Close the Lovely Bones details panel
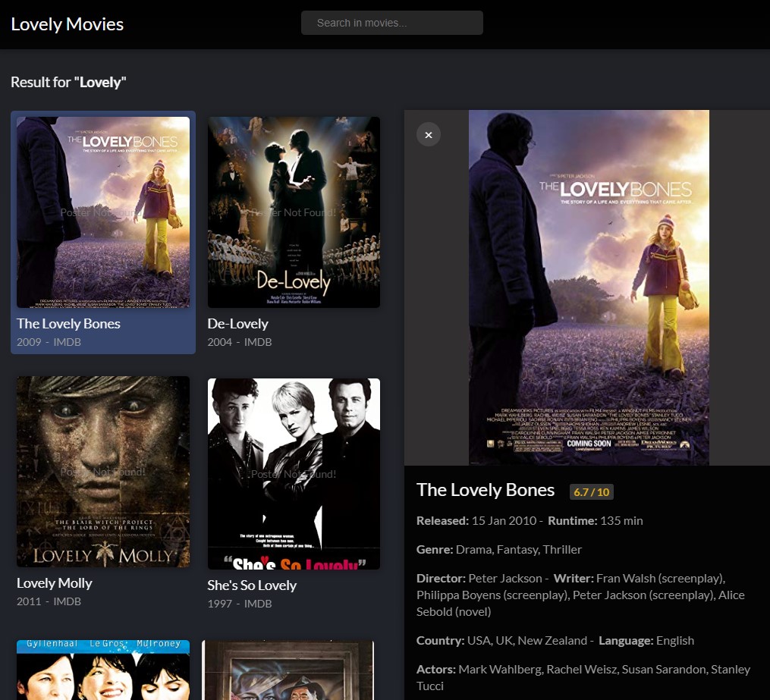The height and width of the screenshot is (700, 770). [428, 134]
